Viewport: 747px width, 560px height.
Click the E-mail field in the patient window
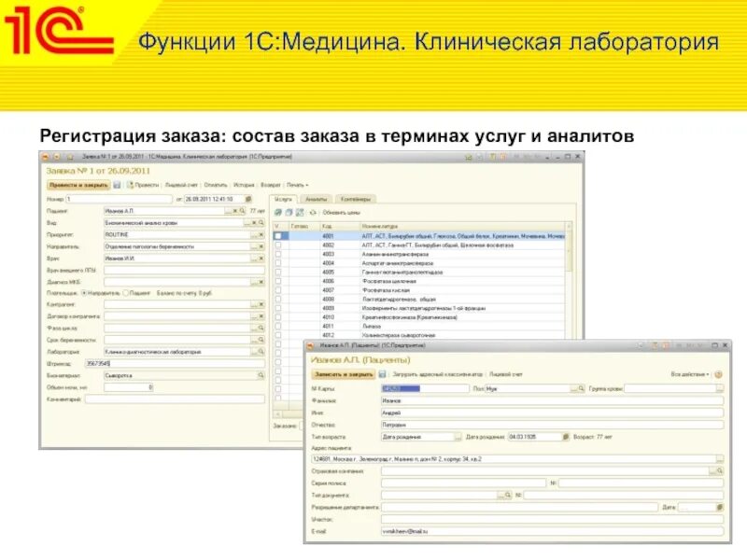(552, 531)
